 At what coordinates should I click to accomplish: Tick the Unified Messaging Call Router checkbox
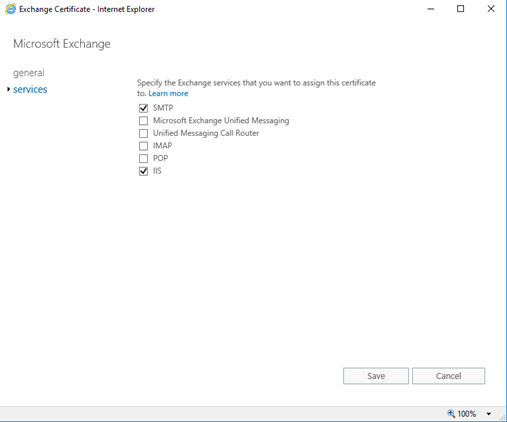143,133
